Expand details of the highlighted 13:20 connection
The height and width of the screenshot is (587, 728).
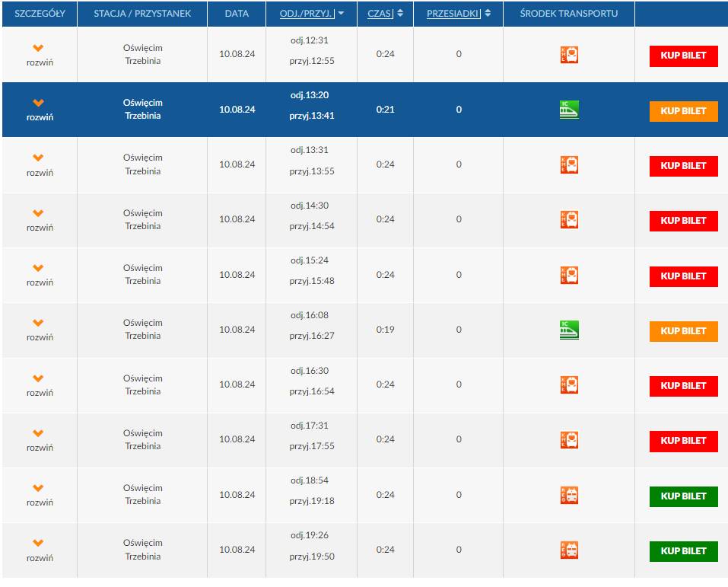coord(39,110)
